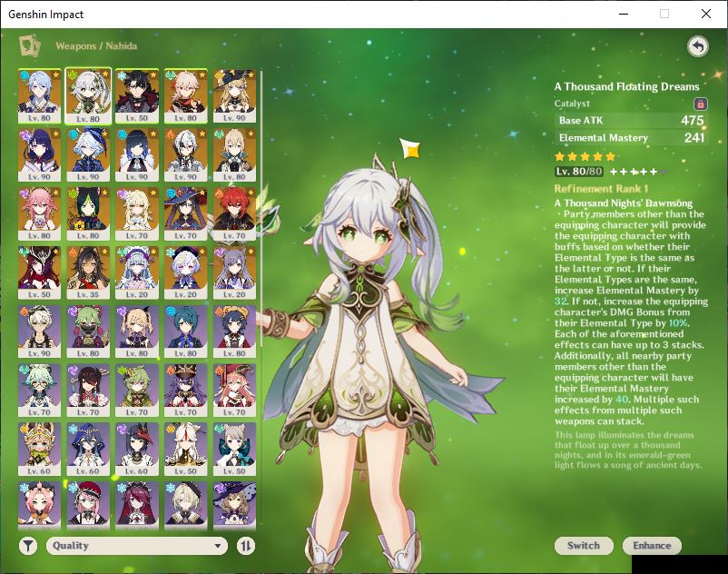Click the Switch weapon button

(x=584, y=546)
